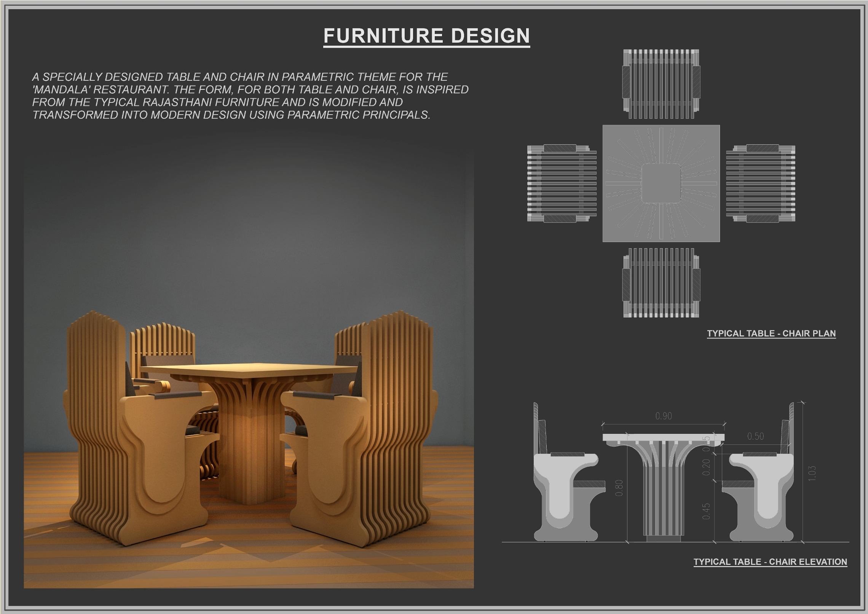Image resolution: width=868 pixels, height=614 pixels.
Task: Select the right chair in plan drawing
Action: 761,183
